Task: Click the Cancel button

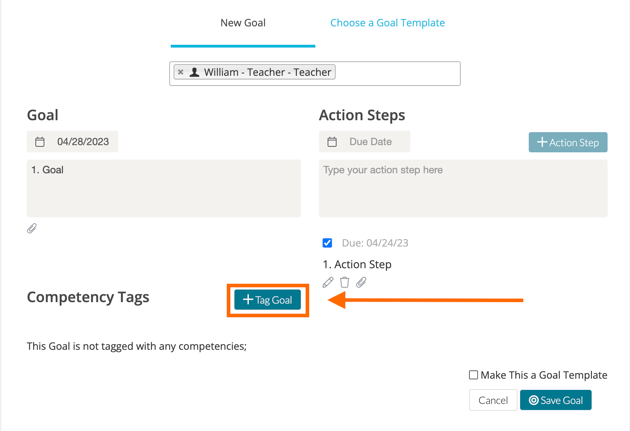Action: coord(492,400)
